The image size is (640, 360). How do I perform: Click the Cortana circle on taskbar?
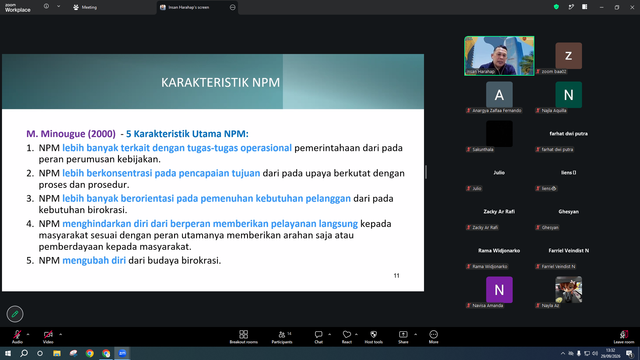pos(40,353)
